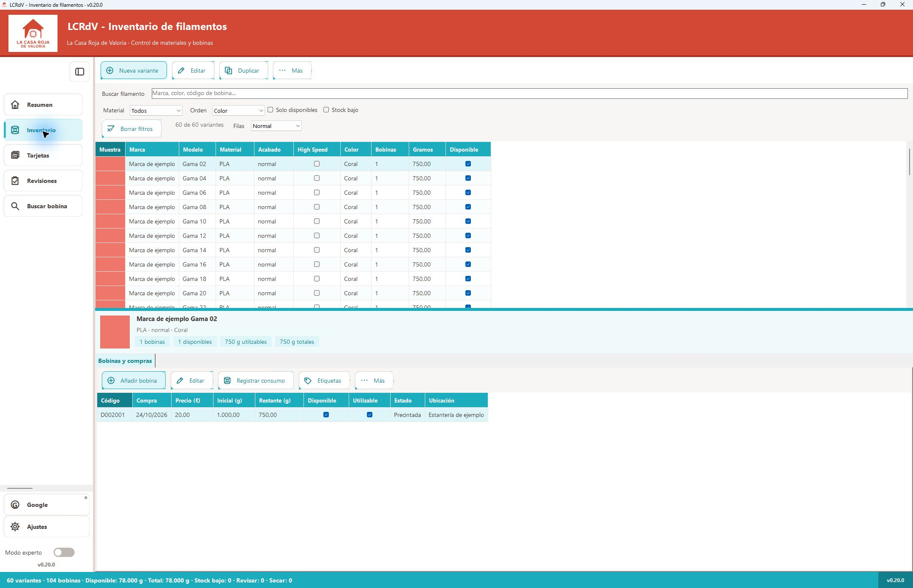The width and height of the screenshot is (913, 588).
Task: Uncheck Utilizable for bobina D002001
Action: coord(370,415)
